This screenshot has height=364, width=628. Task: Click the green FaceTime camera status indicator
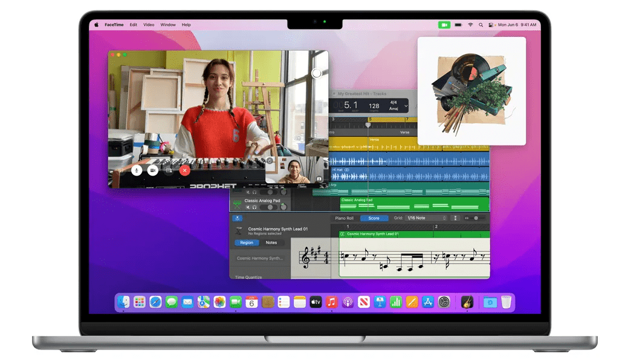pyautogui.click(x=444, y=25)
